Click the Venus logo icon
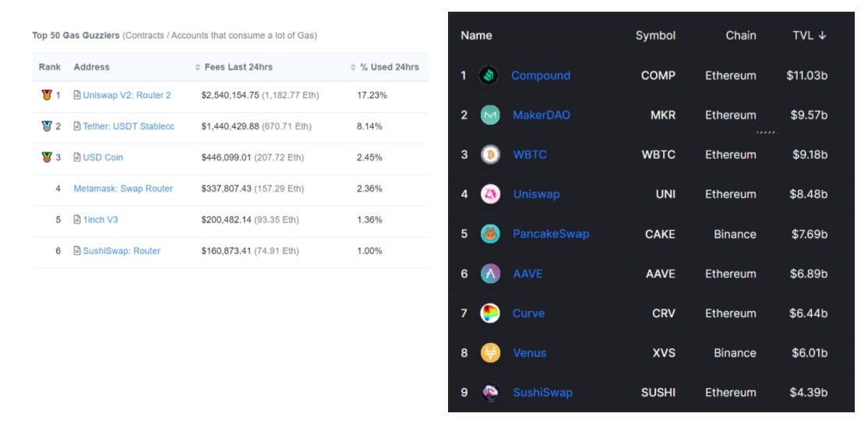 [x=490, y=352]
